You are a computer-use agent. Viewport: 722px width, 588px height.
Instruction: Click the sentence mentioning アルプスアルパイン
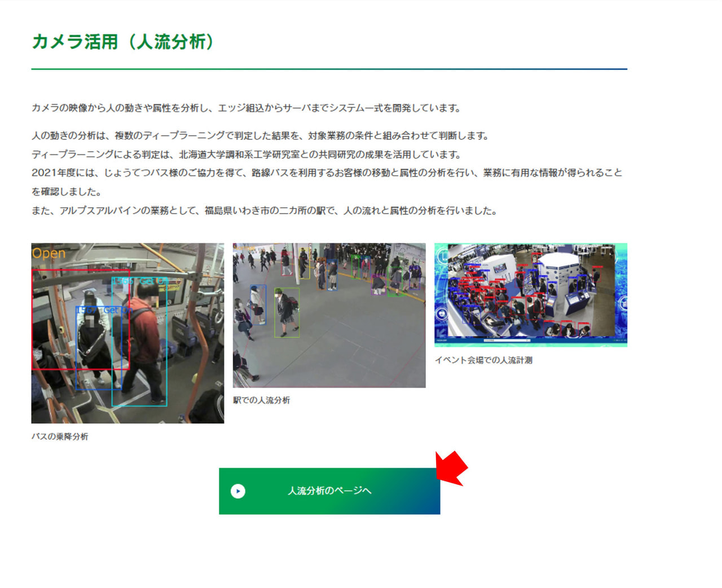(264, 211)
